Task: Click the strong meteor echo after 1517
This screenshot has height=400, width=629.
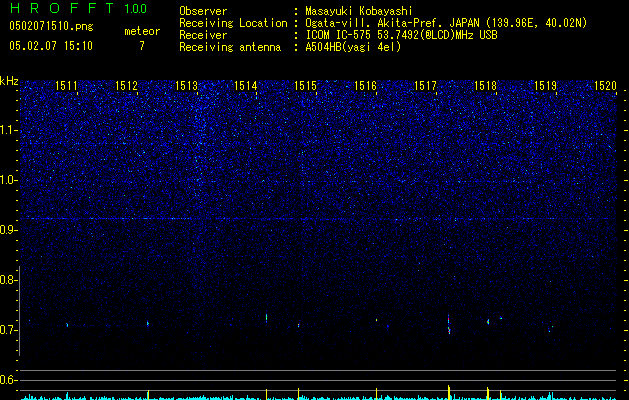Action: tap(449, 325)
